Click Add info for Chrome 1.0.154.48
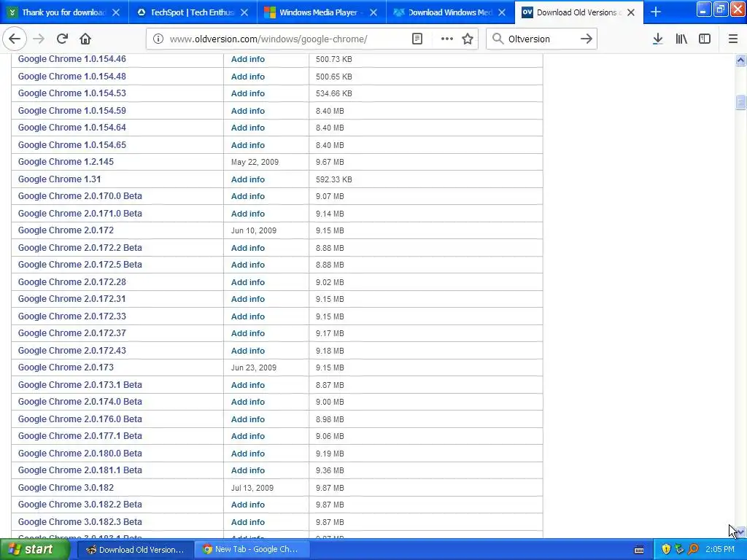The image size is (747, 560). coord(248,77)
